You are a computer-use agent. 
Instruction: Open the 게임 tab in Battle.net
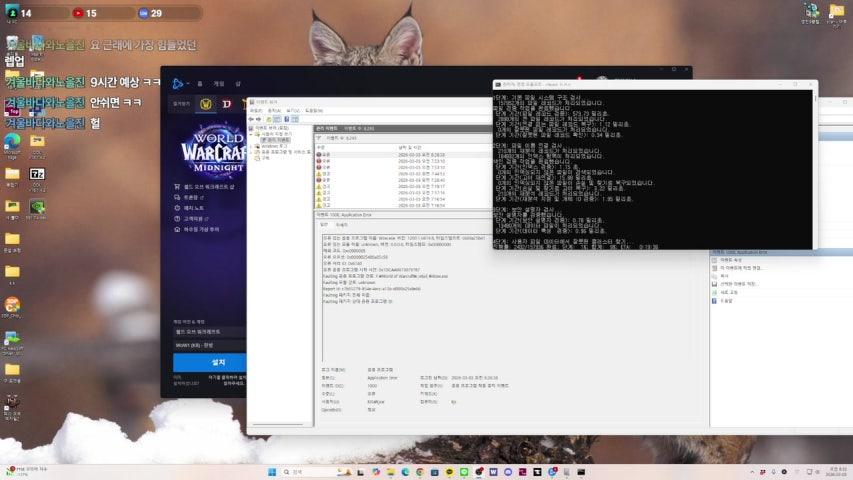tap(219, 84)
